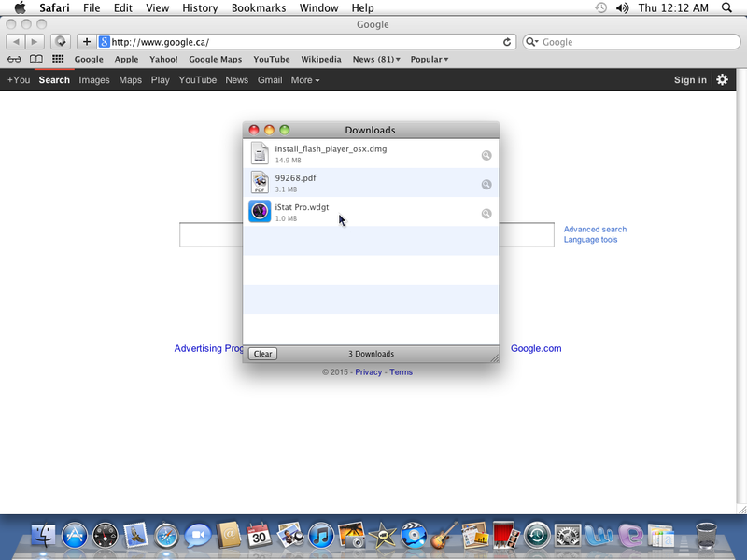Click the Google.com link
This screenshot has width=747, height=560.
[x=536, y=348]
